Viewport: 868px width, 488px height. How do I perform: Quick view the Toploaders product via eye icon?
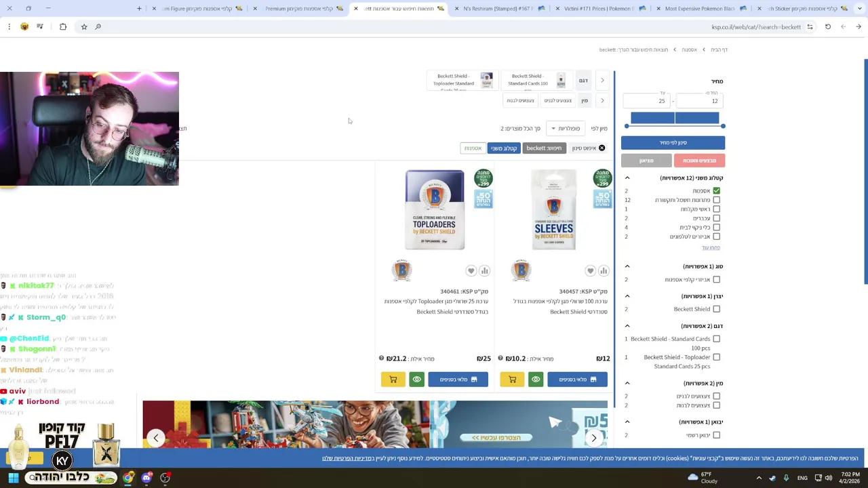coord(416,380)
